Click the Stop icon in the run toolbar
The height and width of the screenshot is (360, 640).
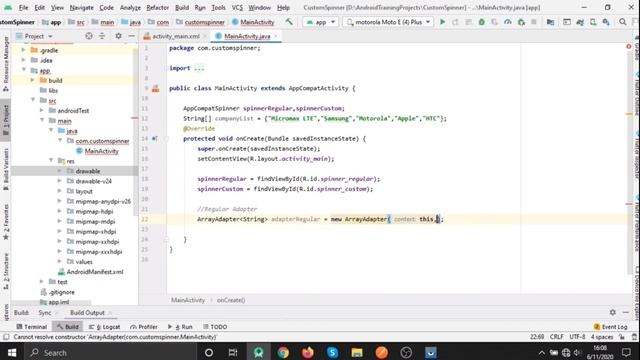534,22
